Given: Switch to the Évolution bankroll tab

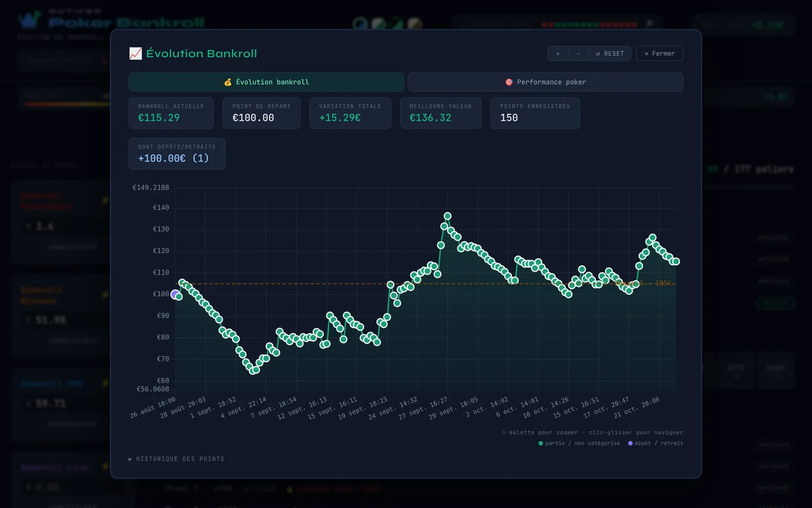Looking at the screenshot, I should [266, 82].
